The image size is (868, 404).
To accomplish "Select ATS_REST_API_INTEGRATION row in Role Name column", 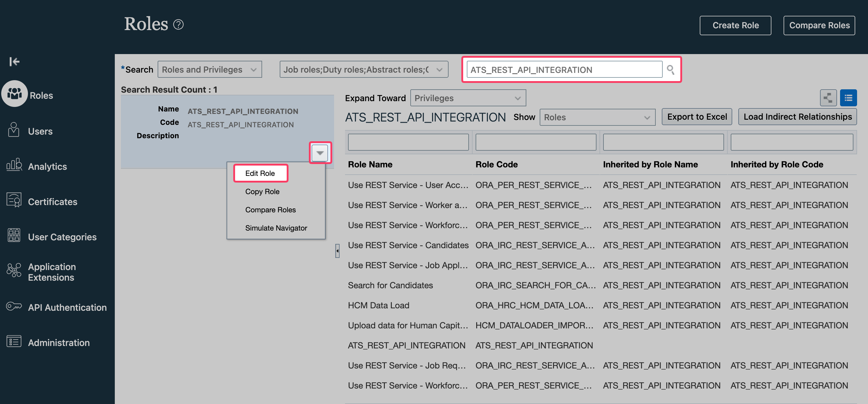I will pyautogui.click(x=406, y=345).
